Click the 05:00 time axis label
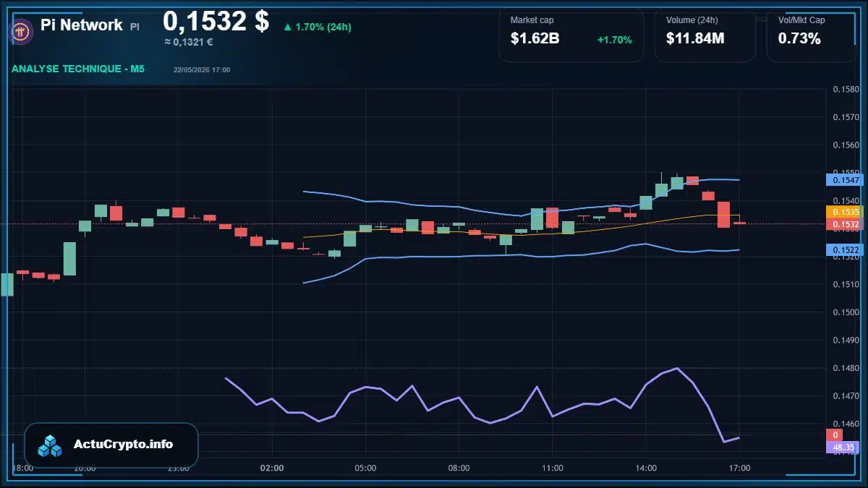Screen dimensions: 868x488 tap(365, 468)
